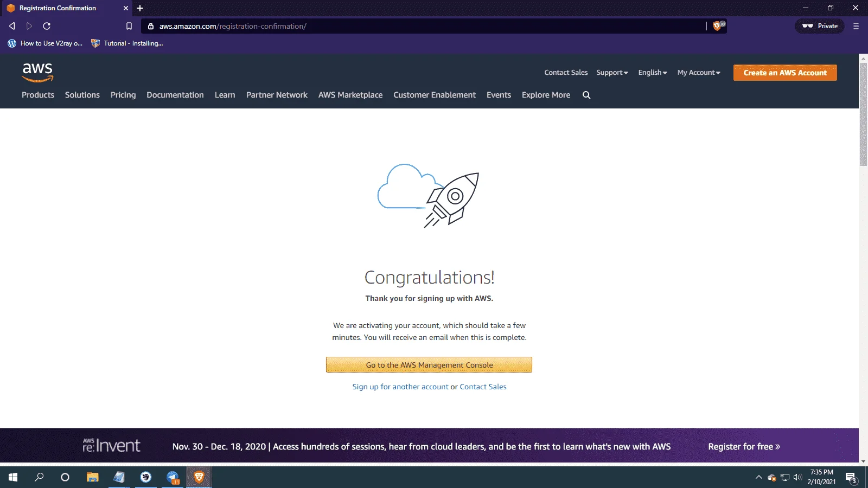This screenshot has width=868, height=488.
Task: Open the Documentation menu item
Action: click(x=175, y=95)
